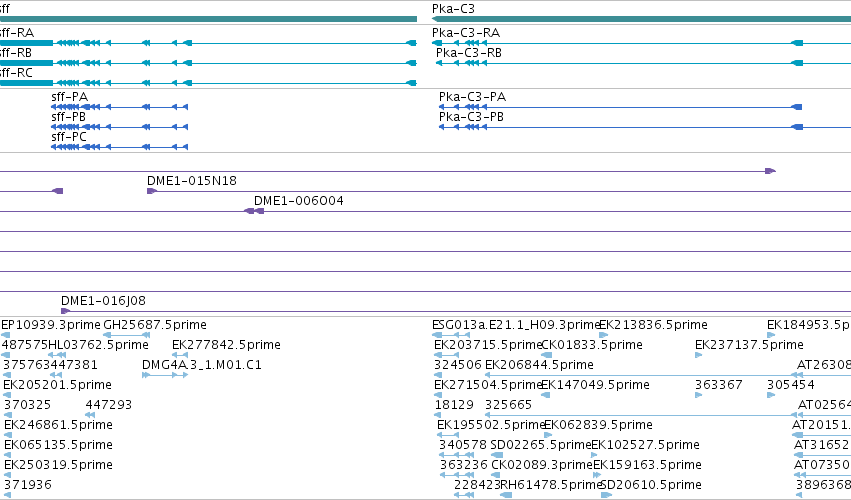Select the sff-PA protein feature label
Image resolution: width=851 pixels, height=500 pixels.
69,97
